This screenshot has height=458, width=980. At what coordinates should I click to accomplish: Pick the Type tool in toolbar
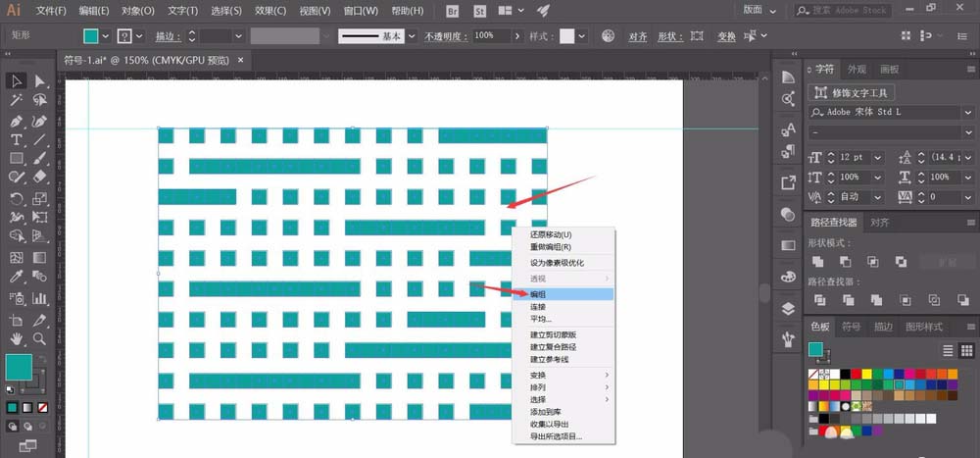(x=17, y=140)
